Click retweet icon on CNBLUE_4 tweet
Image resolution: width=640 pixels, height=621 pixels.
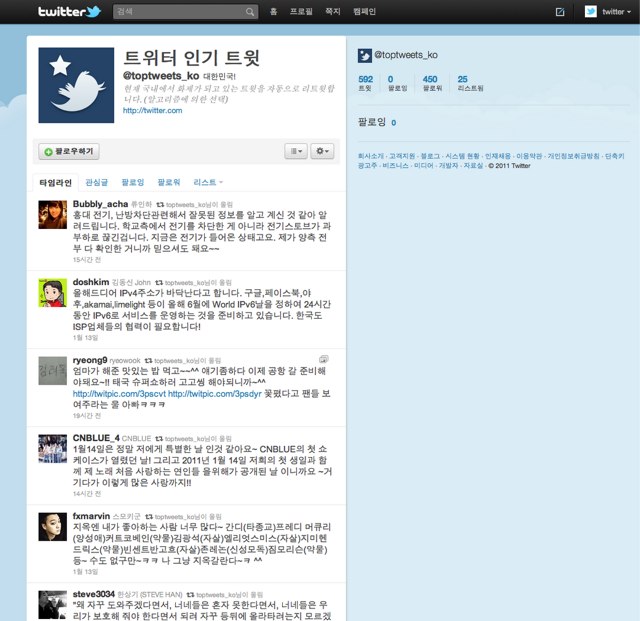159,438
